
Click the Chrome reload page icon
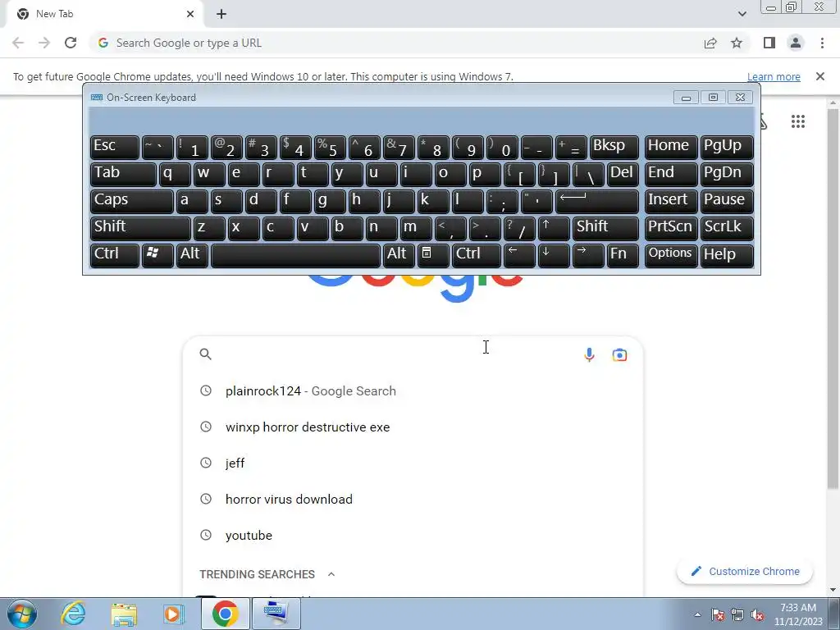71,43
